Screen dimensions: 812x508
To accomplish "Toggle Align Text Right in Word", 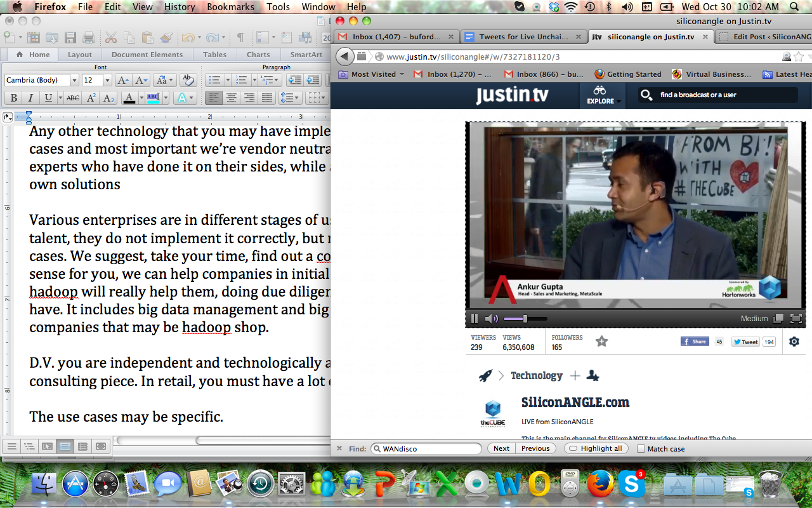I will coord(249,98).
